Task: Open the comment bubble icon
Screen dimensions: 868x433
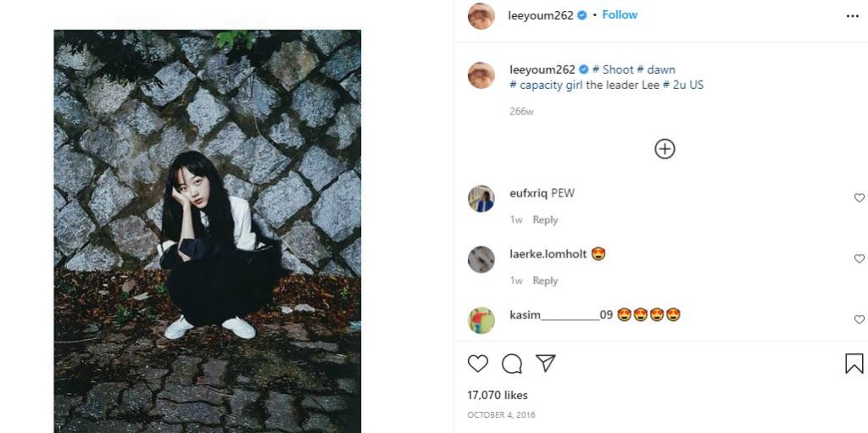Action: [x=512, y=364]
